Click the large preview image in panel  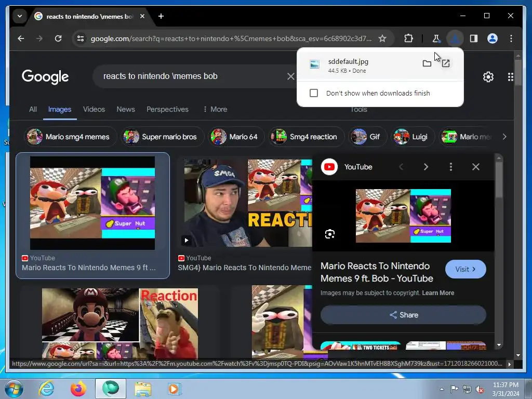[x=403, y=216]
